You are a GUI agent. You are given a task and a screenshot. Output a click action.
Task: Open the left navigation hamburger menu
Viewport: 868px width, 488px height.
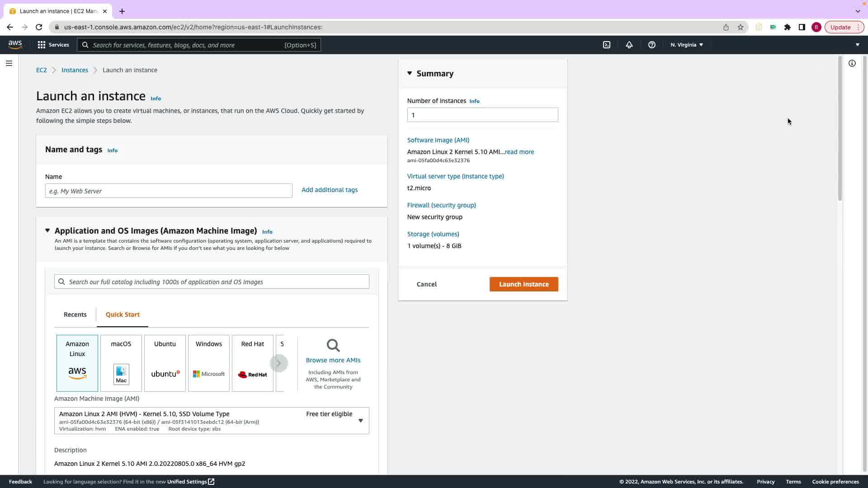tap(9, 63)
